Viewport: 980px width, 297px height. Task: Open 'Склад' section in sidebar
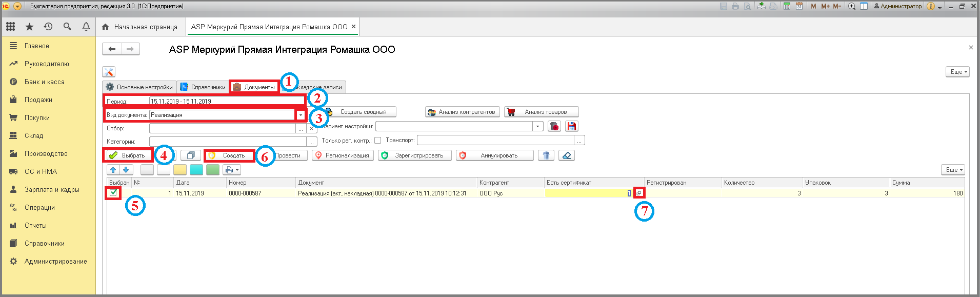[x=34, y=135]
